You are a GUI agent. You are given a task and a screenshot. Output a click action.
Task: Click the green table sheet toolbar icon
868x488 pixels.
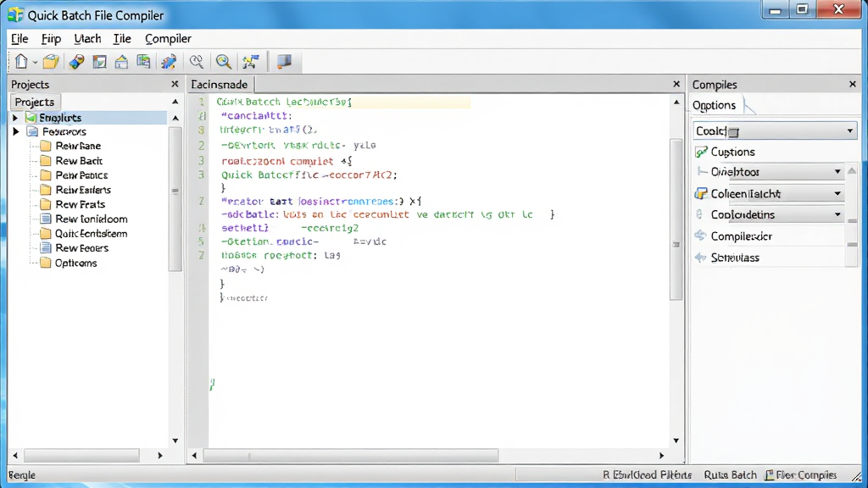[x=143, y=61]
